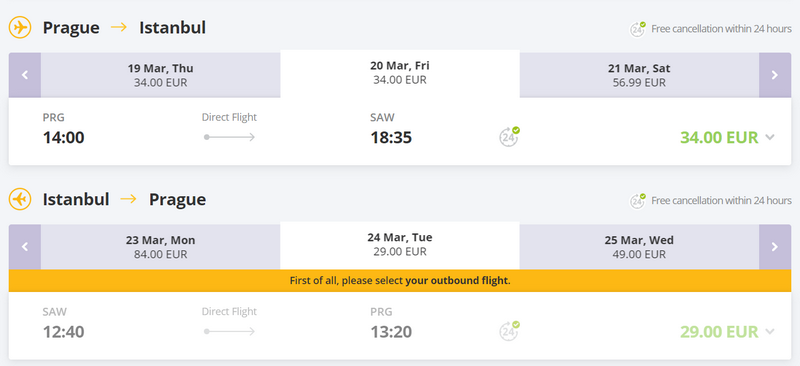Image resolution: width=800 pixels, height=366 pixels.
Task: Expand the 29.00 EUR return fare chevron
Action: [x=770, y=332]
